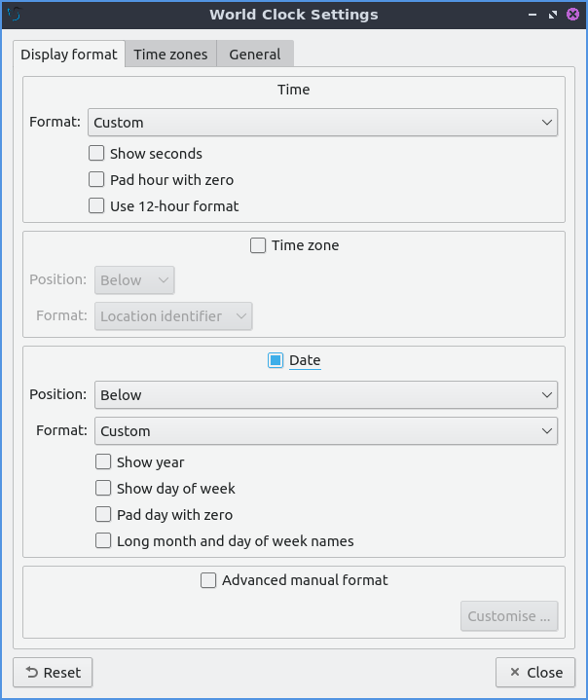The height and width of the screenshot is (700, 588).
Task: Click the app icon in the title bar
Action: 15,15
